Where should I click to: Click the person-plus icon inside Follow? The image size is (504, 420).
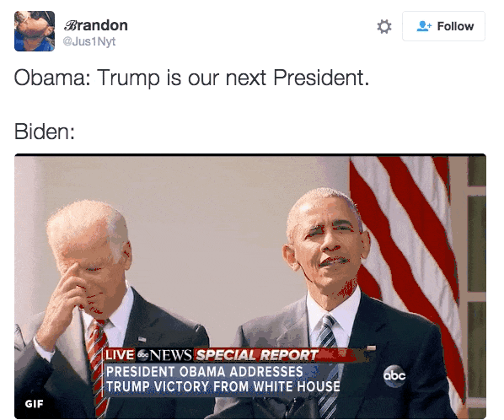[424, 26]
